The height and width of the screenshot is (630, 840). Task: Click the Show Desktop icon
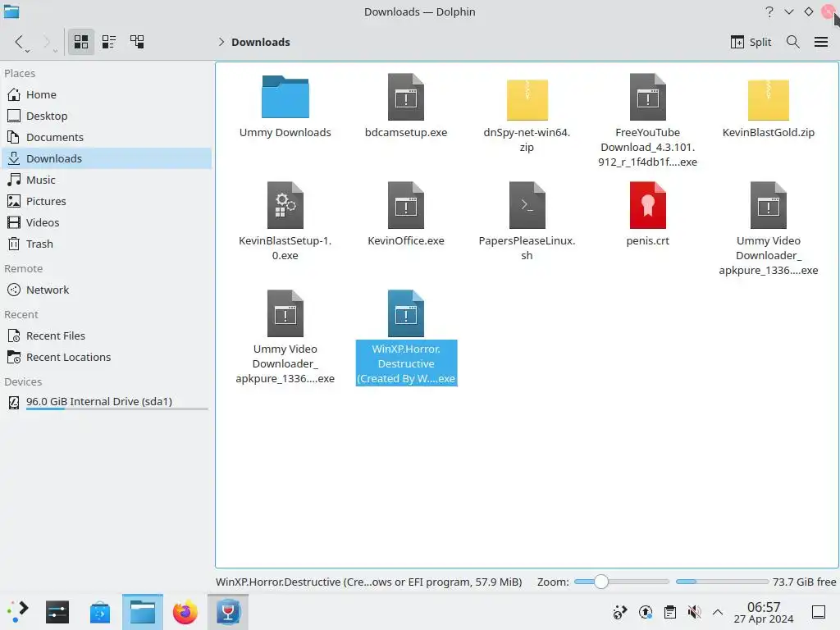pyautogui.click(x=819, y=612)
